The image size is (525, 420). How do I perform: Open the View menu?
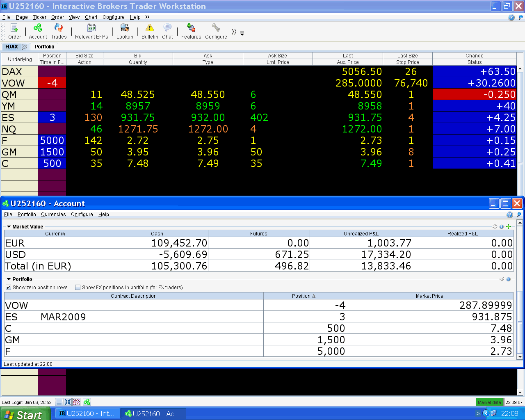pos(74,17)
